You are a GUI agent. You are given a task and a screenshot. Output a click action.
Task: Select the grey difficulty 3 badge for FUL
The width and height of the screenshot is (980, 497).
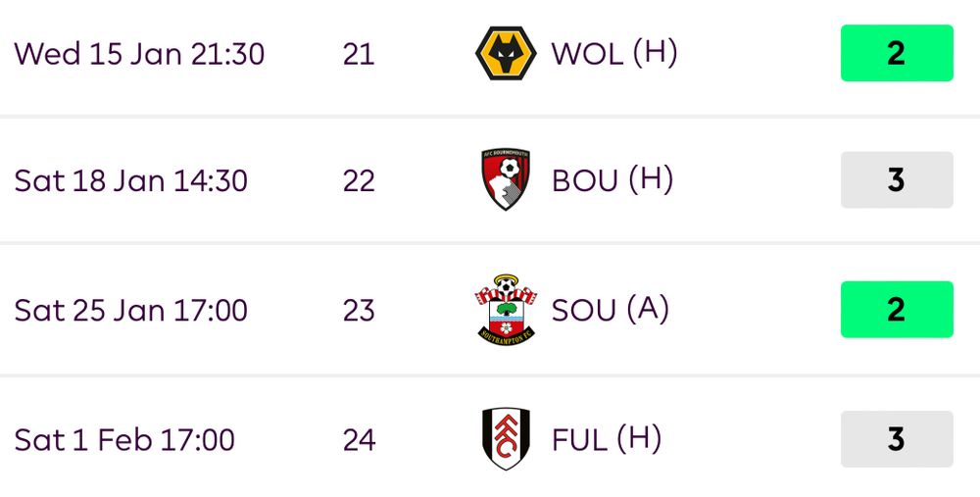897,439
